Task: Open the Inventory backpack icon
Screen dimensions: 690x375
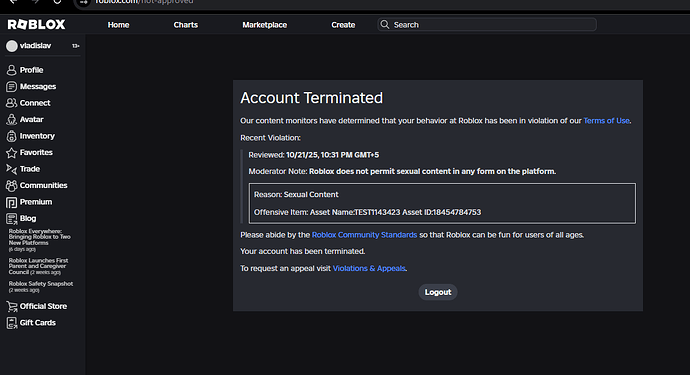Action: [x=11, y=136]
